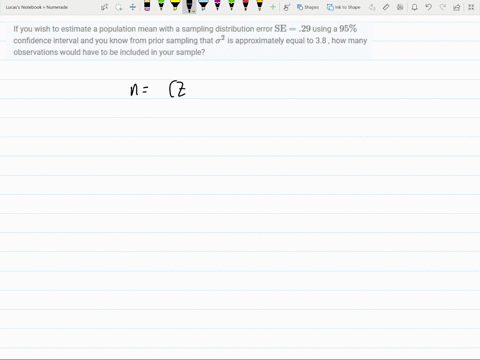Viewport: 480px width, 360px height.
Task: Select the yellow highlighter pen
Action: coord(175,6)
